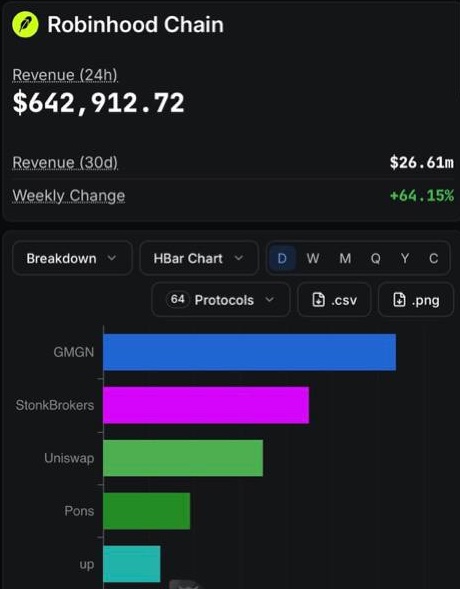Download chart as .png
Screen dimensions: 460x589
[x=416, y=300]
